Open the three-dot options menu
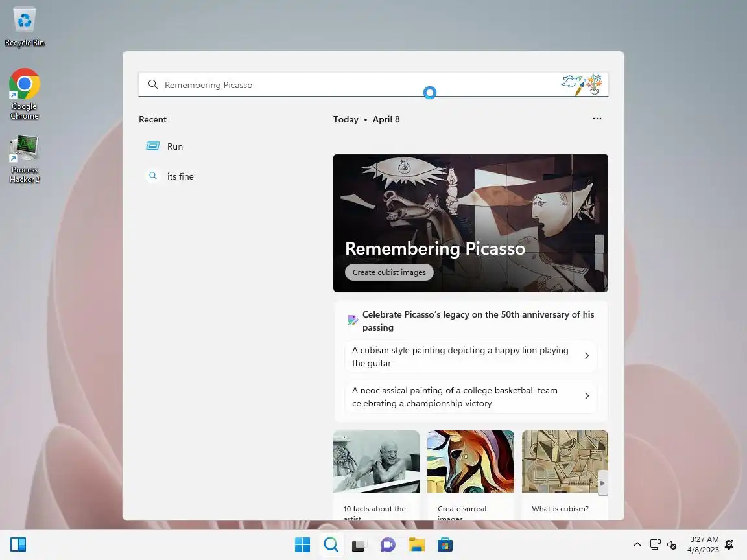 click(597, 119)
